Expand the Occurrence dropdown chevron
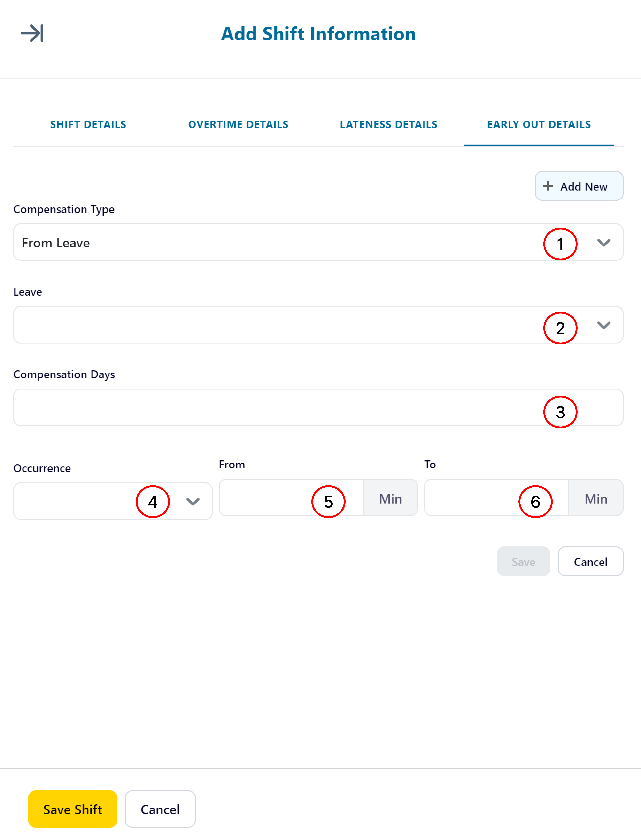 [193, 501]
